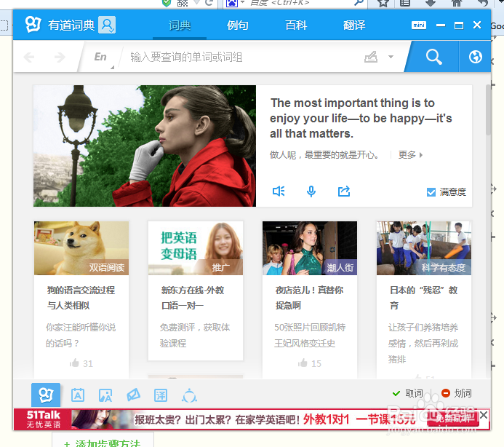
Task: Open the user account avatar icon
Action: click(107, 25)
